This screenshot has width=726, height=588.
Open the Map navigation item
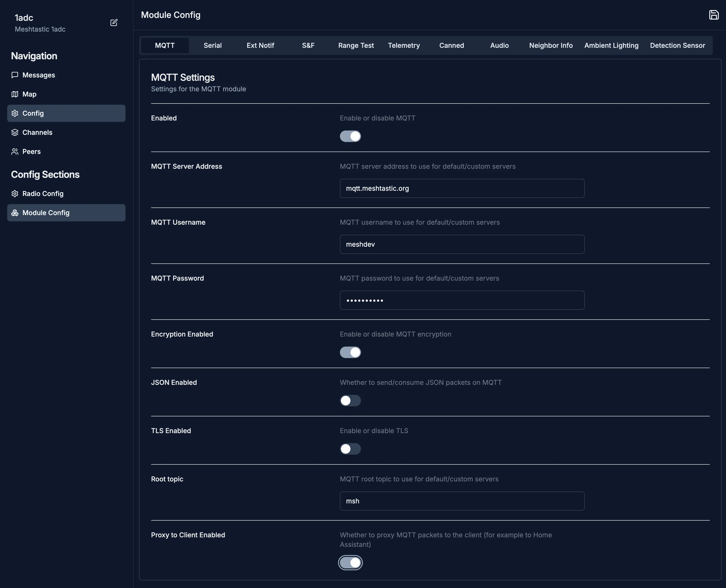(x=29, y=94)
